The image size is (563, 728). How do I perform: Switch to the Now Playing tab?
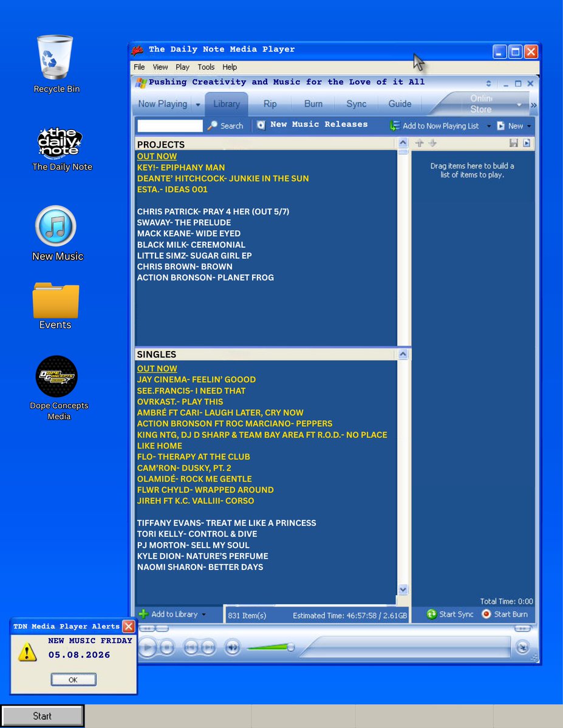(163, 104)
